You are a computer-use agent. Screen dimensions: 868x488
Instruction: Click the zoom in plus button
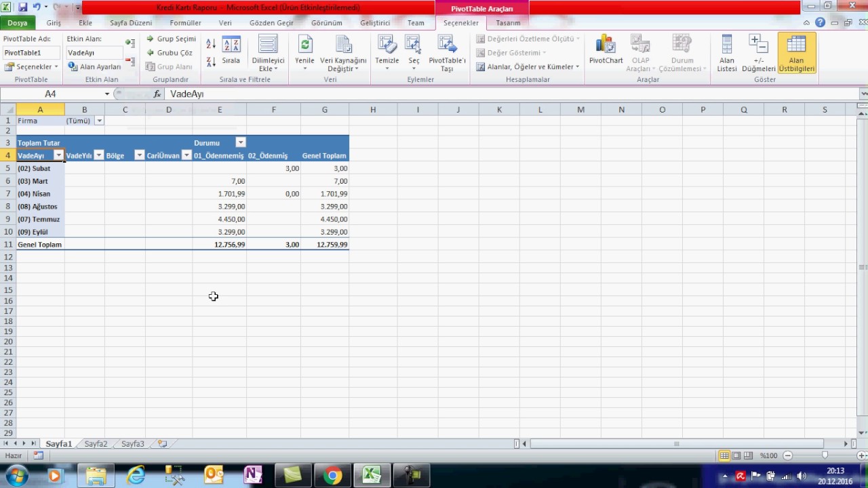[x=863, y=455]
